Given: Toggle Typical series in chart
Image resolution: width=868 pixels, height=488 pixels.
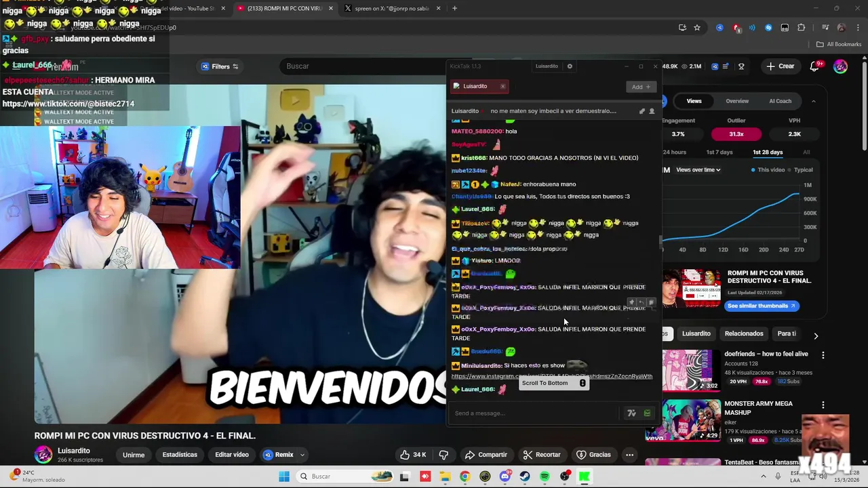Looking at the screenshot, I should coord(801,170).
